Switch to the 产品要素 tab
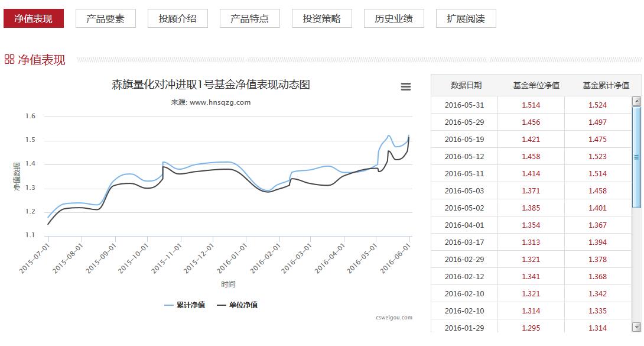This screenshot has width=644, height=346. (x=105, y=18)
